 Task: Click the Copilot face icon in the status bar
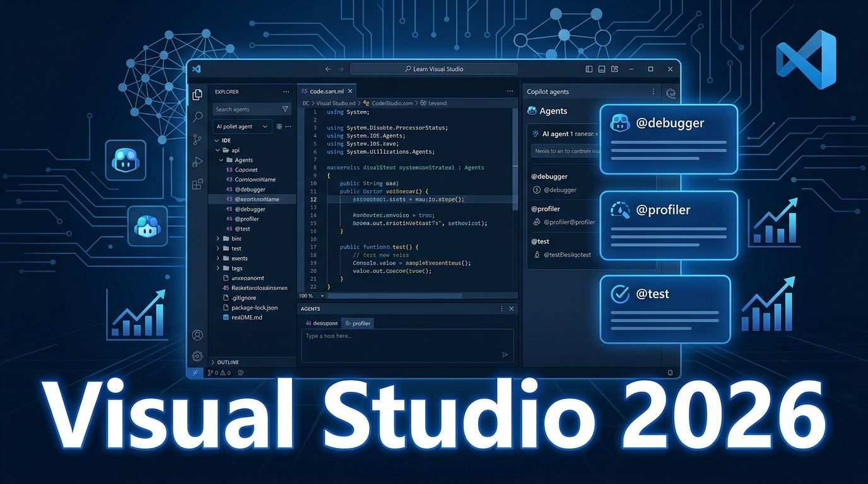[241, 372]
